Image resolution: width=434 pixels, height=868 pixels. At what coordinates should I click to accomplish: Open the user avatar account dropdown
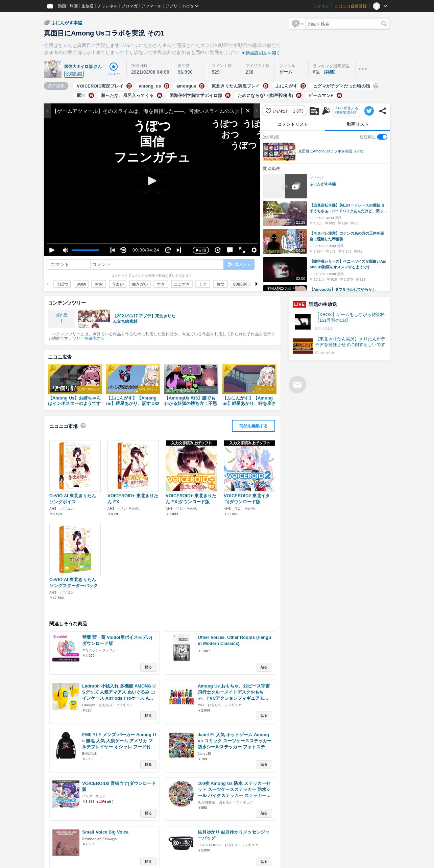(x=380, y=6)
